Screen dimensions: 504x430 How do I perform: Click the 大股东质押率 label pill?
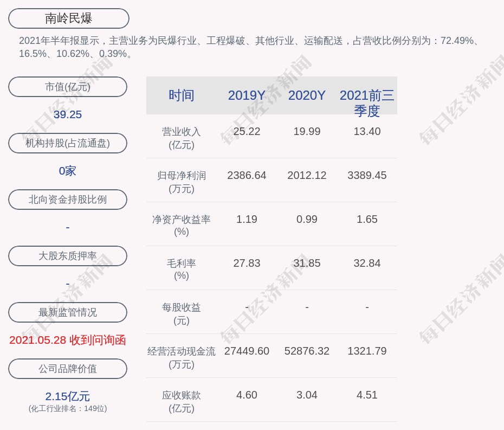point(68,256)
